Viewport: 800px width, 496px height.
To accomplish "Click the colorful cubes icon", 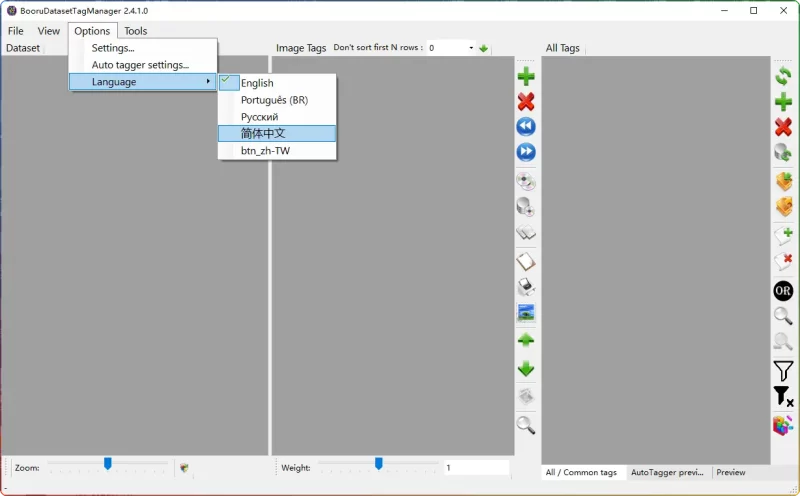I will tap(783, 425).
